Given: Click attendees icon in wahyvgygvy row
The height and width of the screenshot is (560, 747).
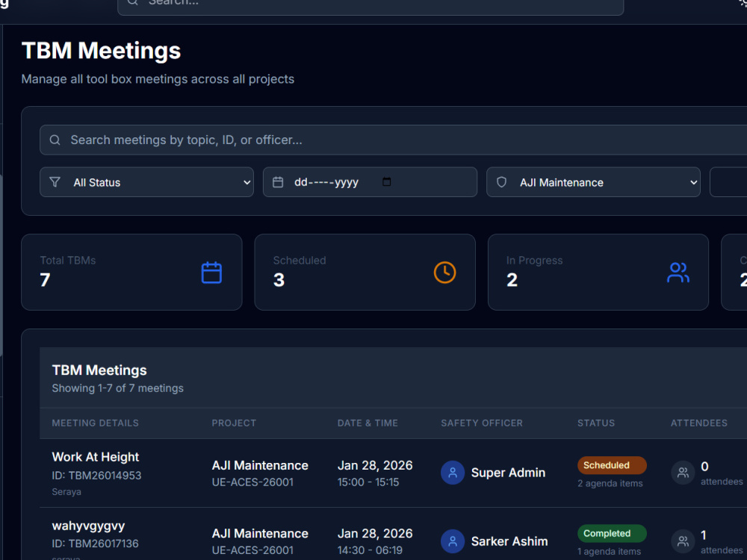Looking at the screenshot, I should point(683,541).
